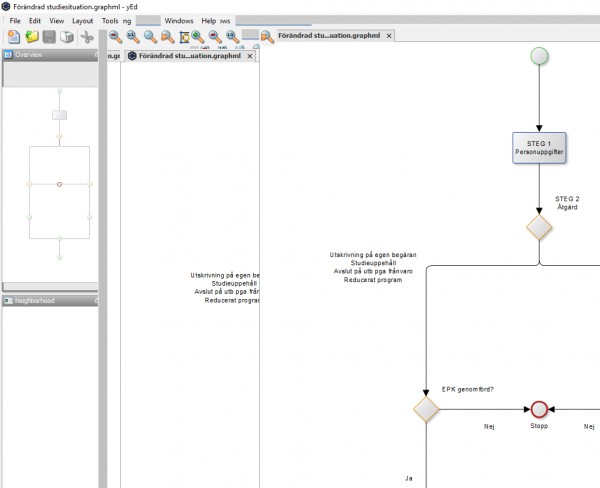This screenshot has width=600, height=488.
Task: Click the Print icon in toolbar
Action: click(x=67, y=37)
